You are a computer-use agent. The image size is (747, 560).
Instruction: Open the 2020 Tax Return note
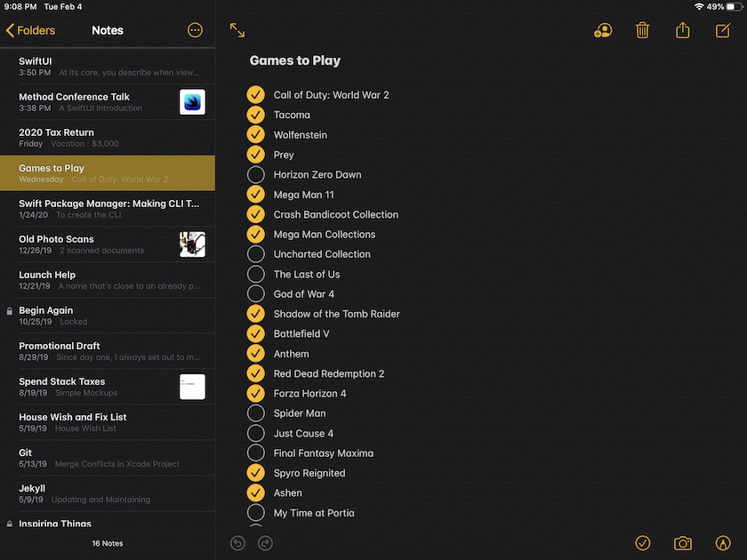107,138
